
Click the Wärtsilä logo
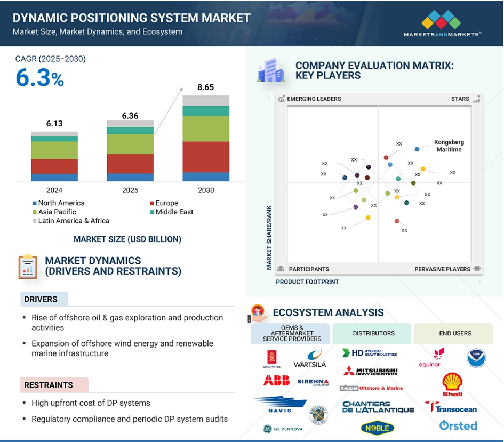coord(310,358)
